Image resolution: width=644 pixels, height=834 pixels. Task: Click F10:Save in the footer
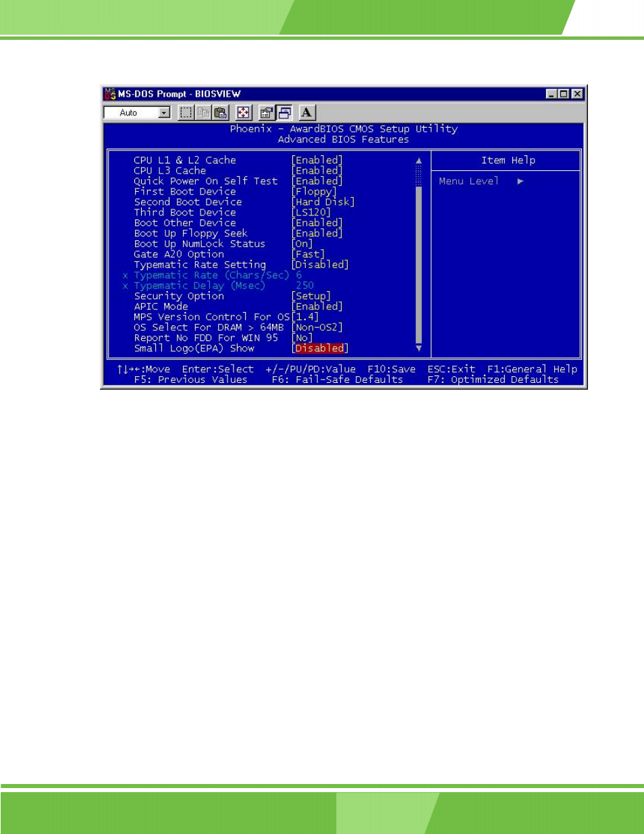click(392, 369)
